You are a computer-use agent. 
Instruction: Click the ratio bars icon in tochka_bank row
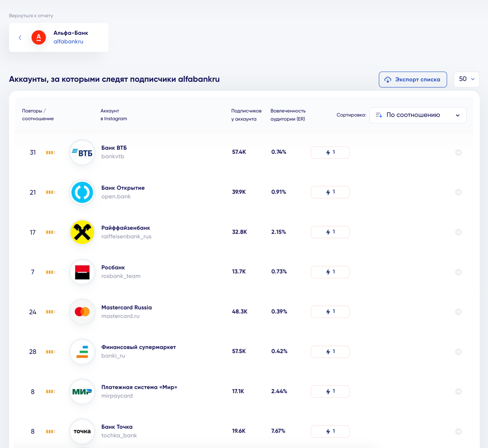click(x=51, y=431)
